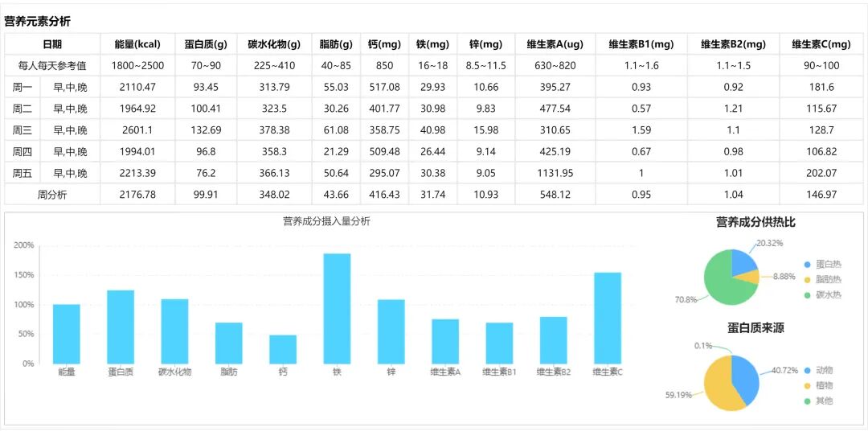
Task: Click the 日期 column header
Action: click(x=52, y=44)
